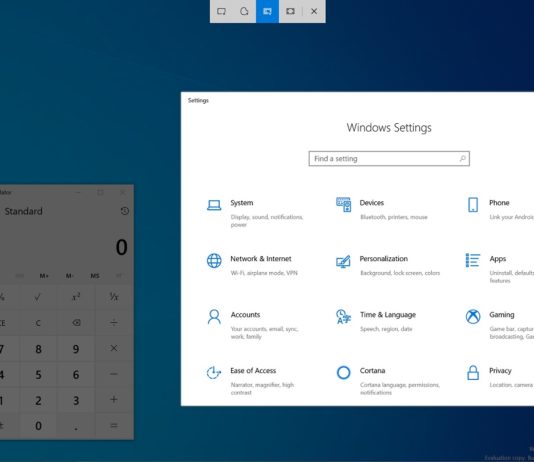Click the search magnifier icon in Settings
Viewport: 534px width, 462px height.
462,159
